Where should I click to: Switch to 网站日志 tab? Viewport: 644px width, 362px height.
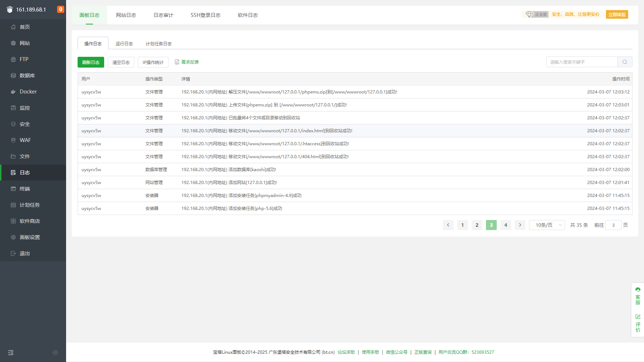pos(126,15)
